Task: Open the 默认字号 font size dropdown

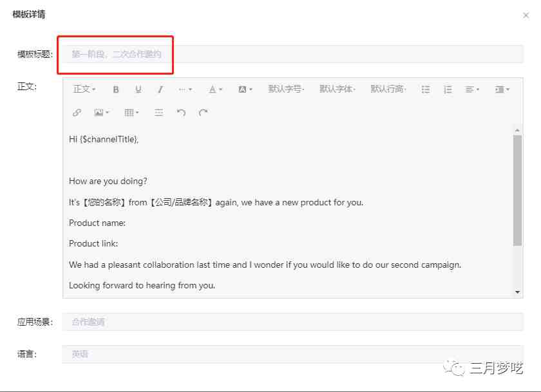Action: tap(286, 89)
